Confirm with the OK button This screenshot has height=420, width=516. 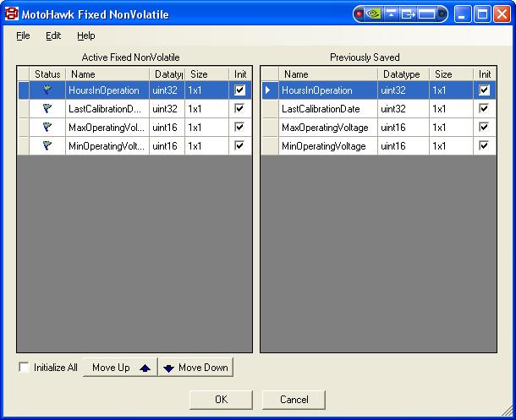point(221,400)
